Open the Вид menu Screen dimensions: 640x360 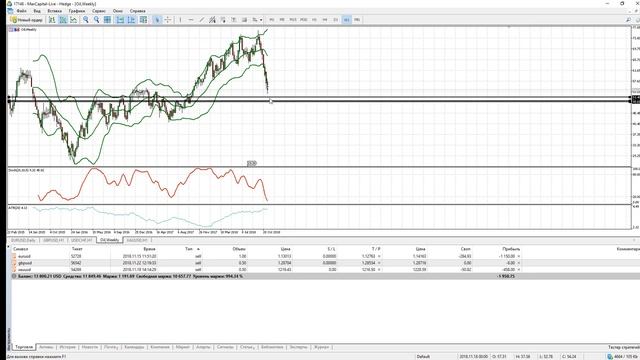37,11
